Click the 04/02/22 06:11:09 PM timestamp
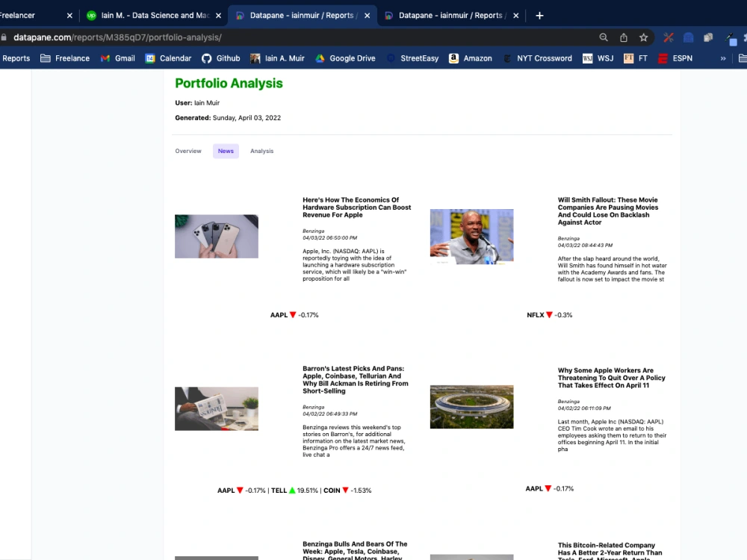Viewport: 747px width, 560px height. pos(584,408)
